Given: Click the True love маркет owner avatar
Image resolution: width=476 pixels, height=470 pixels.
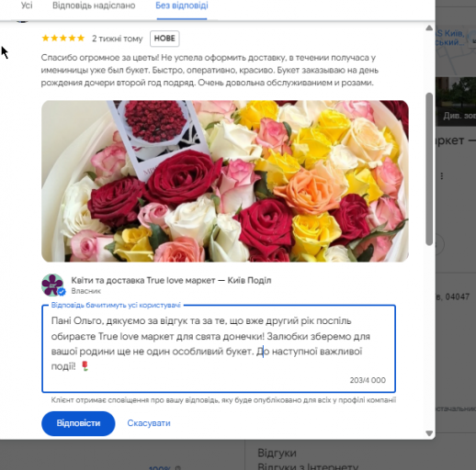Looking at the screenshot, I should pyautogui.click(x=52, y=285).
